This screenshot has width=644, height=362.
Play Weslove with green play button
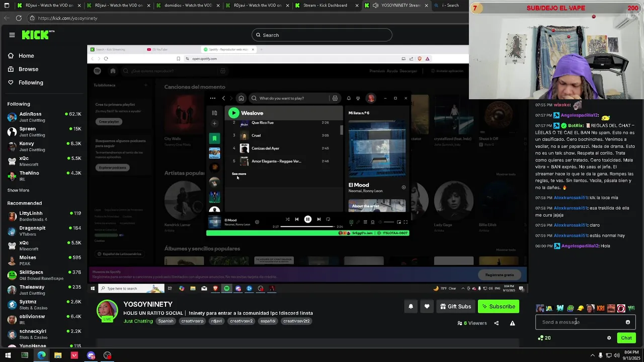233,113
